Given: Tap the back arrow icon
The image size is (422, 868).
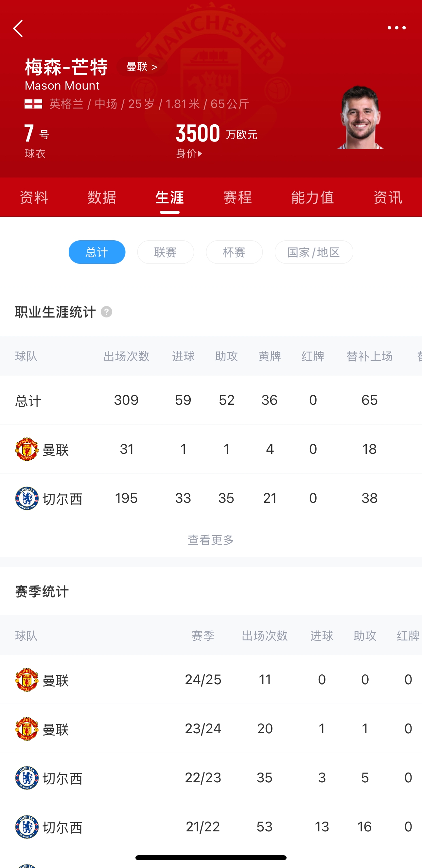Looking at the screenshot, I should point(18,28).
